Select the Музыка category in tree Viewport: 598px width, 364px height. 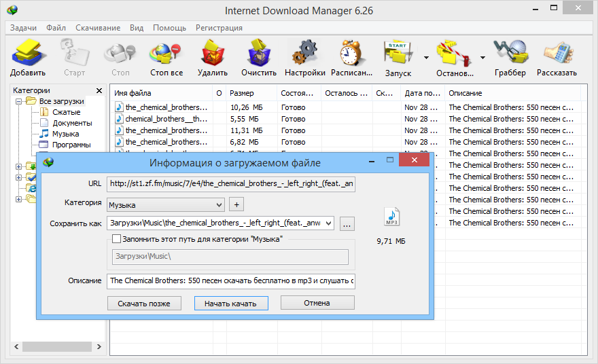pos(66,134)
